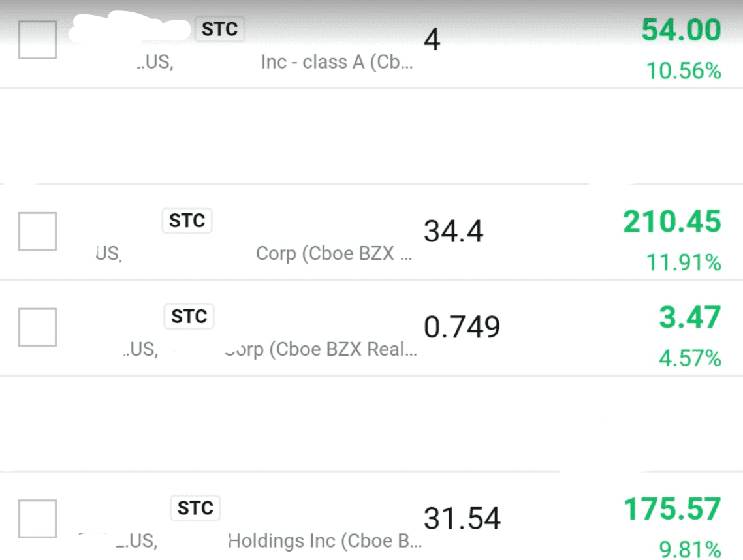Click the 210.45 profit amount
This screenshot has height=560, width=743.
coord(672,222)
